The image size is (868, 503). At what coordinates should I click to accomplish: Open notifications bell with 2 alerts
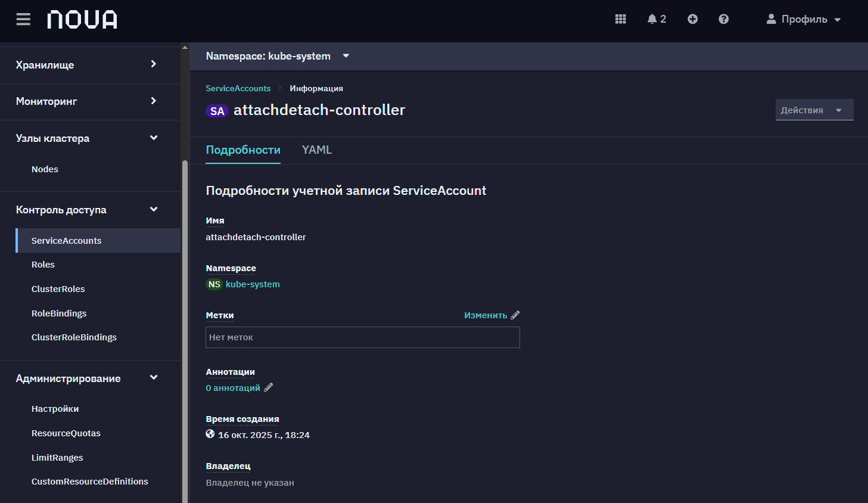point(657,19)
